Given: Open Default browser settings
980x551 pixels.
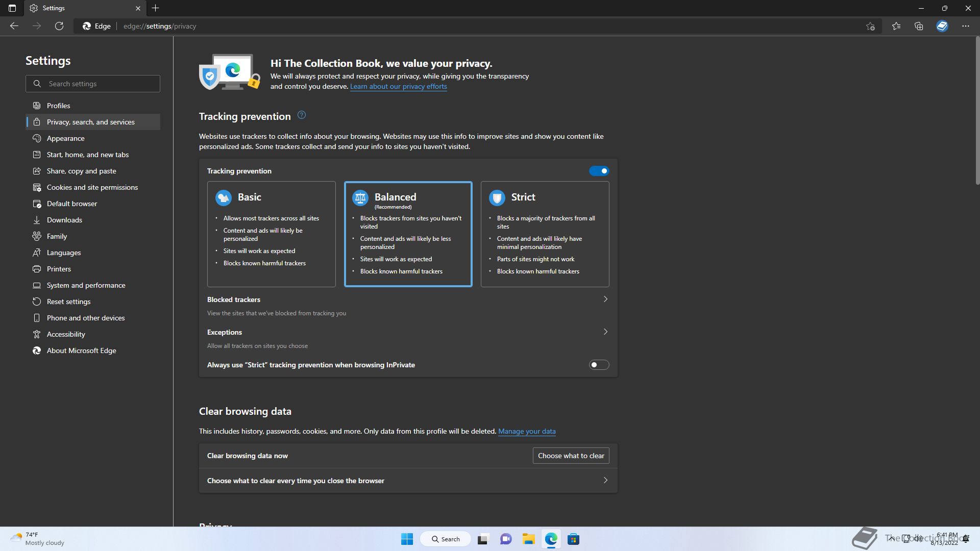Looking at the screenshot, I should 93,204.
